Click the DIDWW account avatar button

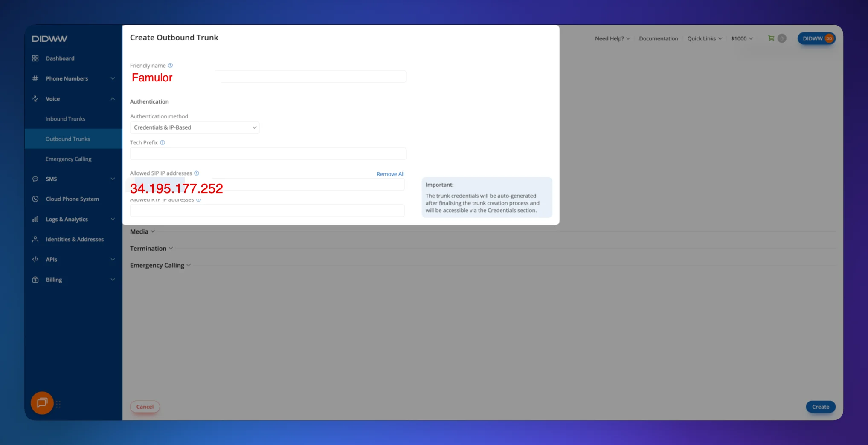[x=816, y=38]
